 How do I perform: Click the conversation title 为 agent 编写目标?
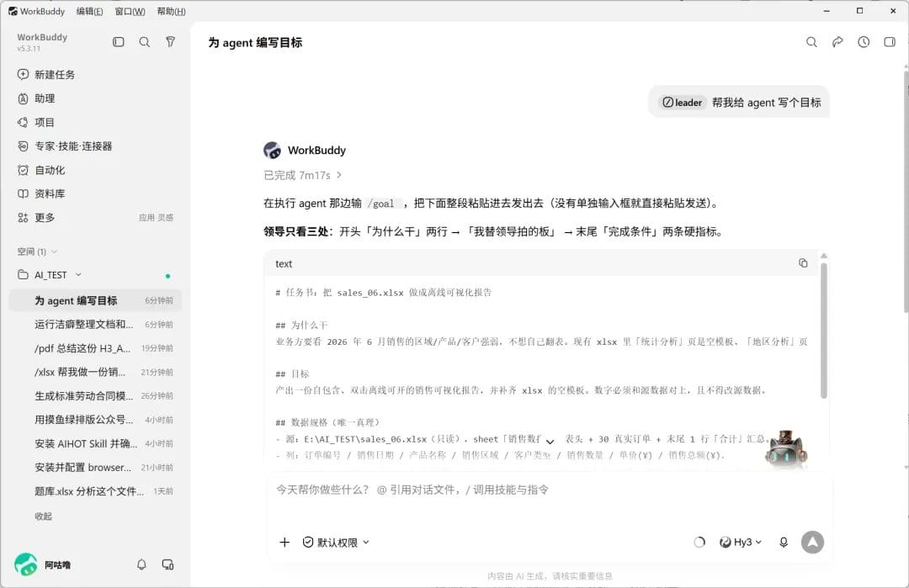(255, 42)
